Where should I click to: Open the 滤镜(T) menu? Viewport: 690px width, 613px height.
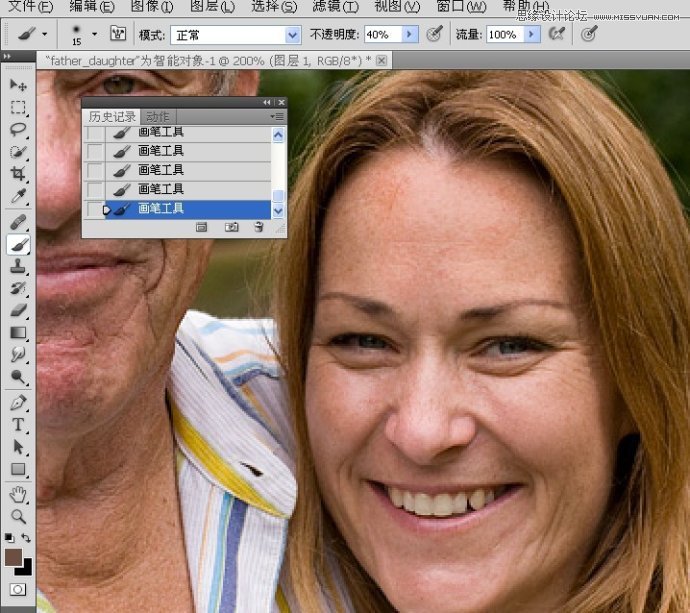click(x=335, y=7)
